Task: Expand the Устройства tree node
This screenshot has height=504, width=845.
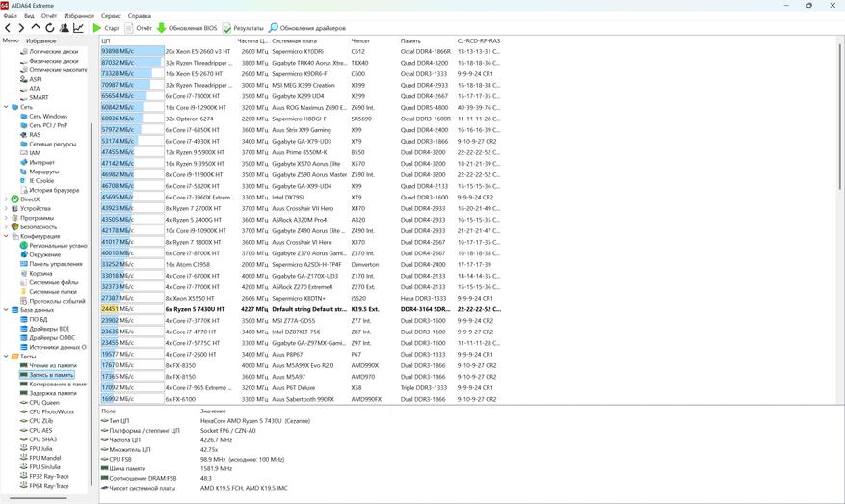Action: pos(6,208)
